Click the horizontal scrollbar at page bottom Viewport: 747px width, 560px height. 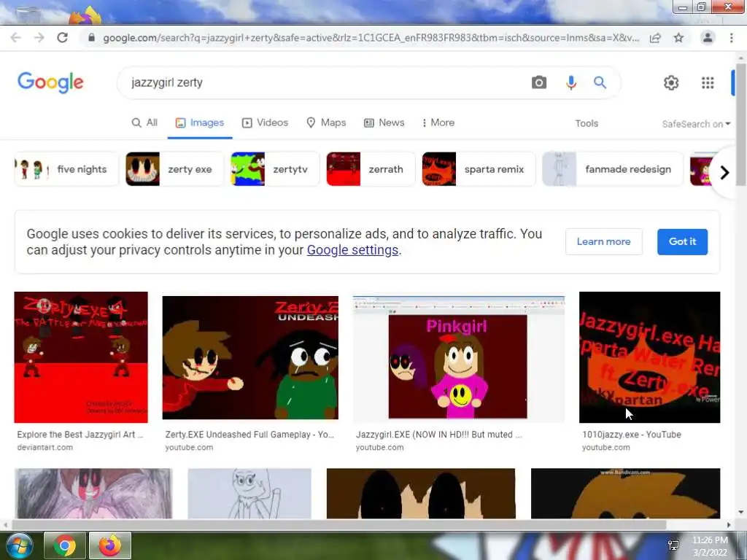point(338,525)
